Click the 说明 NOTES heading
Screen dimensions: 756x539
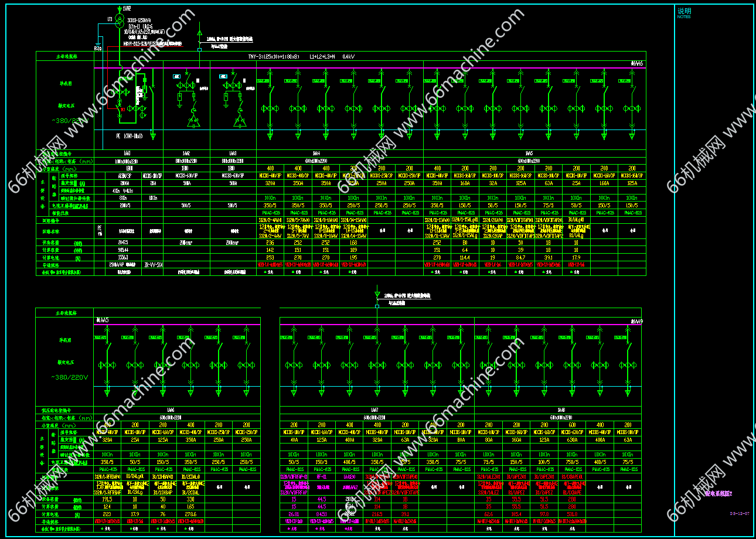coord(685,12)
